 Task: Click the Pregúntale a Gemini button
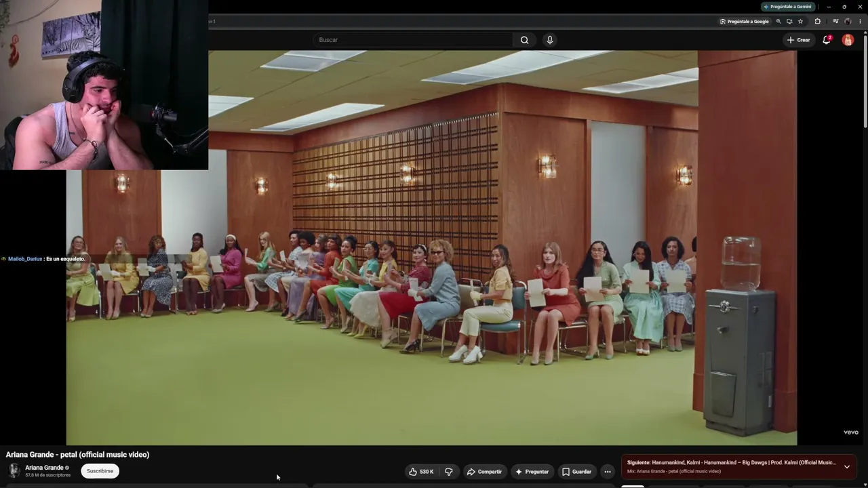click(788, 7)
